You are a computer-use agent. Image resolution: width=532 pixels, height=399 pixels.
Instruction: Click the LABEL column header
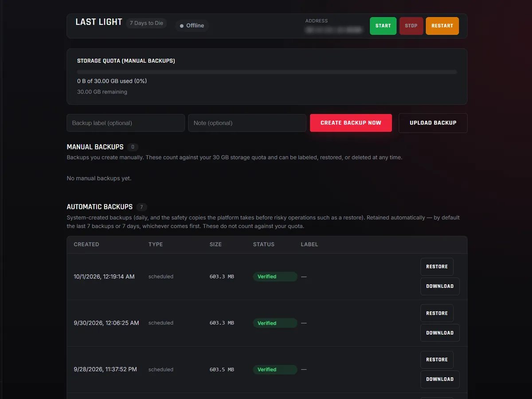click(x=309, y=244)
